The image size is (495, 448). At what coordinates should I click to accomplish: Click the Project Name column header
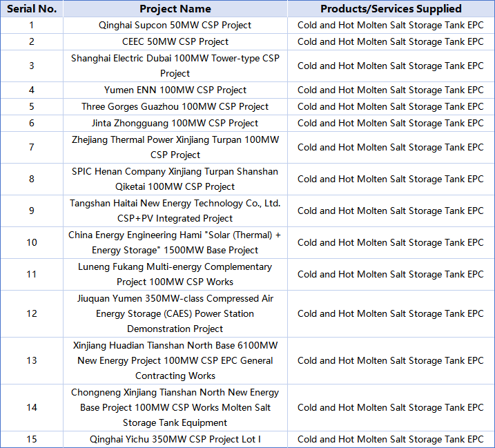pyautogui.click(x=175, y=9)
